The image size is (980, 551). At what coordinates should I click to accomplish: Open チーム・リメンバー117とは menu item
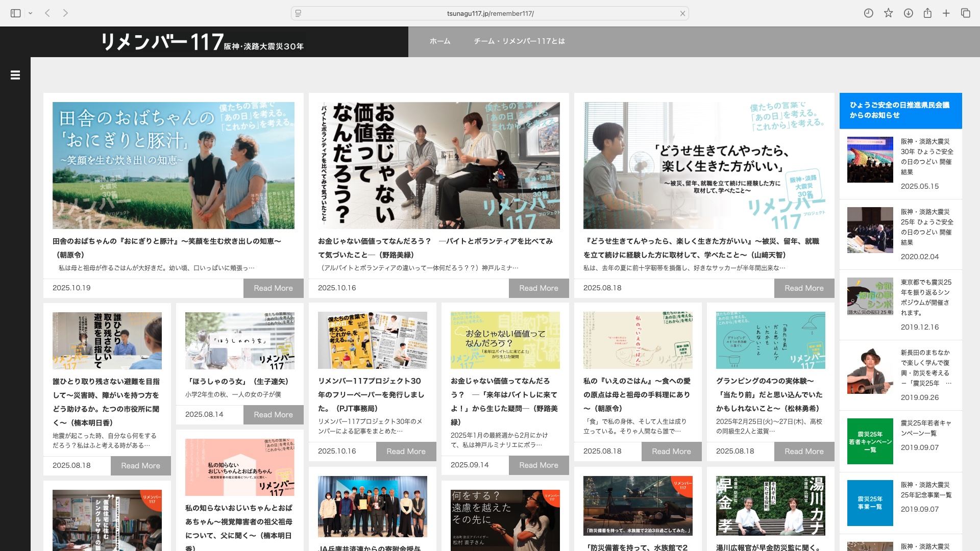click(x=519, y=41)
